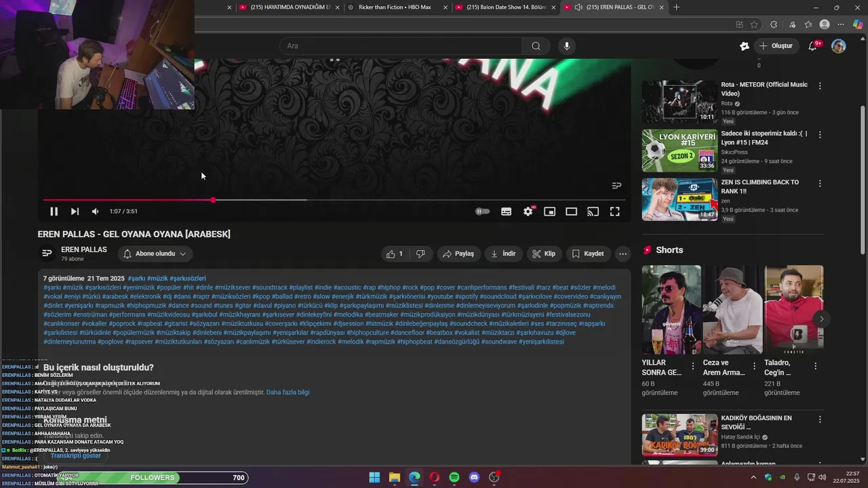This screenshot has width=868, height=488.
Task: Open Spotify from the taskbar
Action: pos(454,477)
